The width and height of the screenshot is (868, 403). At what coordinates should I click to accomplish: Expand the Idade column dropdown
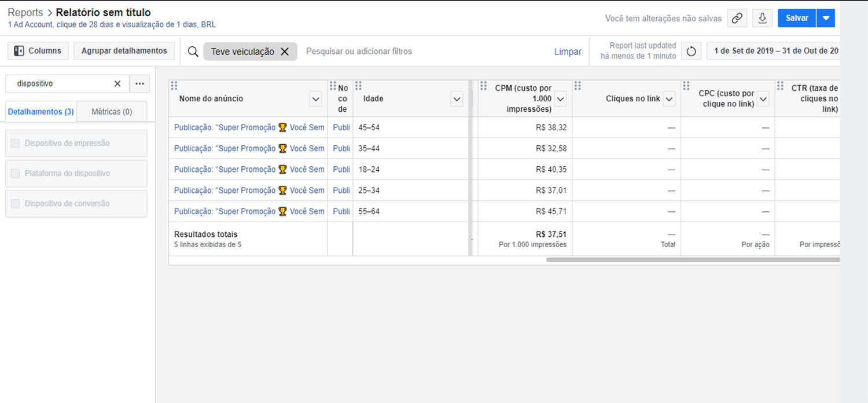point(457,99)
